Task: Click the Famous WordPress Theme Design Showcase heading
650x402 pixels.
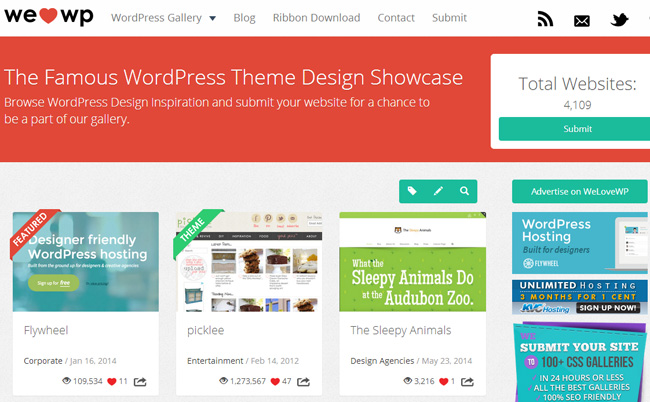Action: 233,77
